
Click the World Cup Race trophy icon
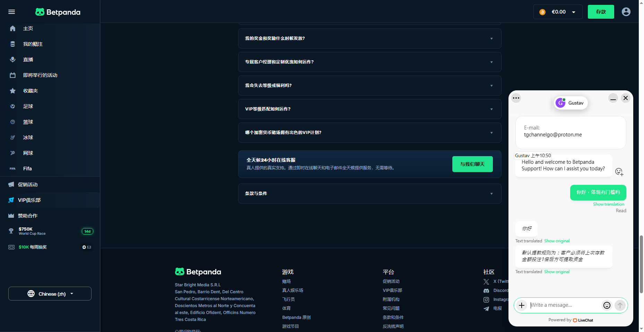pyautogui.click(x=11, y=231)
